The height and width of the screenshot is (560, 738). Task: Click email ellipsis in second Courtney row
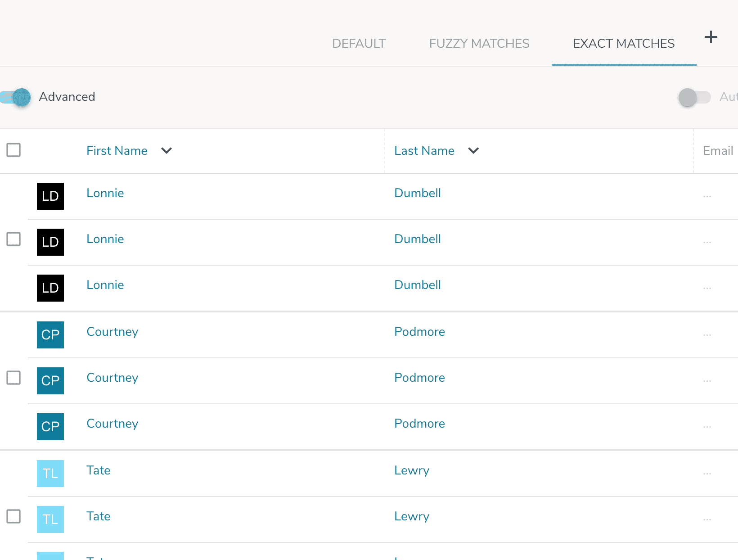coord(707,381)
